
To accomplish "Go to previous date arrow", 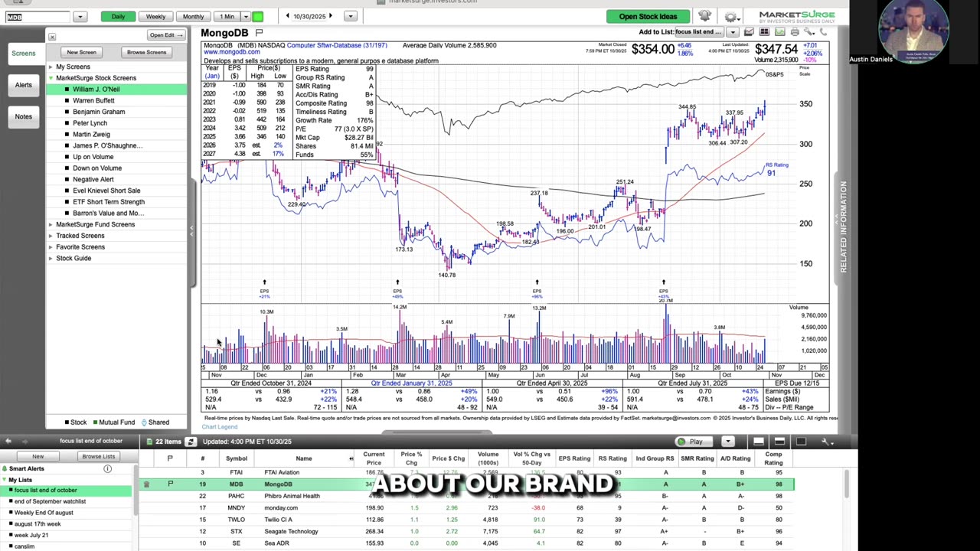I will pyautogui.click(x=287, y=16).
